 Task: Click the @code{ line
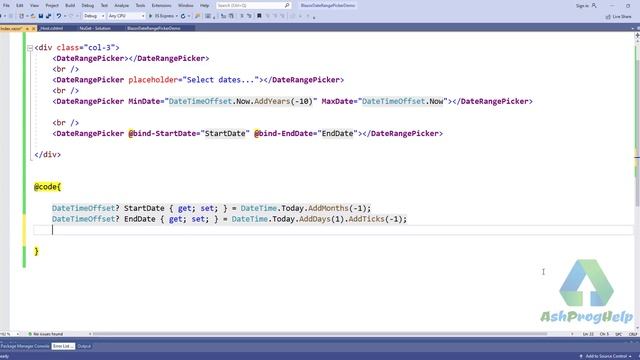coord(47,187)
